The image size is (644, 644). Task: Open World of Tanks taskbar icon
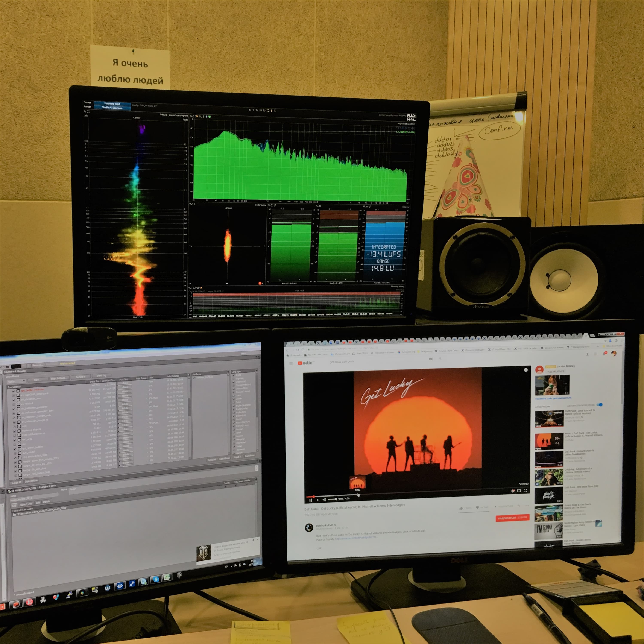tap(179, 575)
